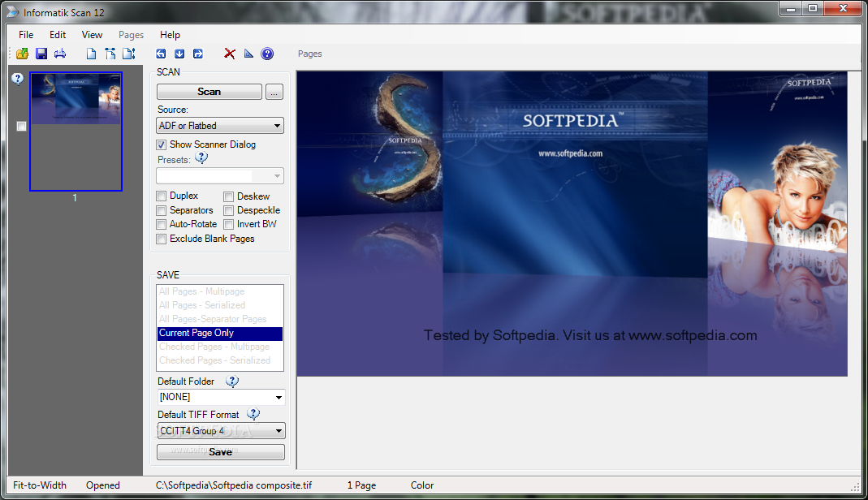Click the file path in status bar
The image size is (868, 500).
pos(234,485)
